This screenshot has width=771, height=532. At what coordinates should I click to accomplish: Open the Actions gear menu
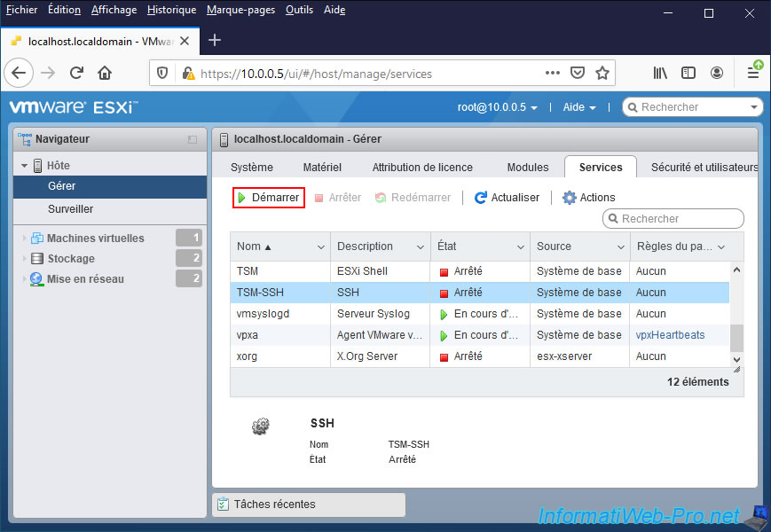click(588, 198)
